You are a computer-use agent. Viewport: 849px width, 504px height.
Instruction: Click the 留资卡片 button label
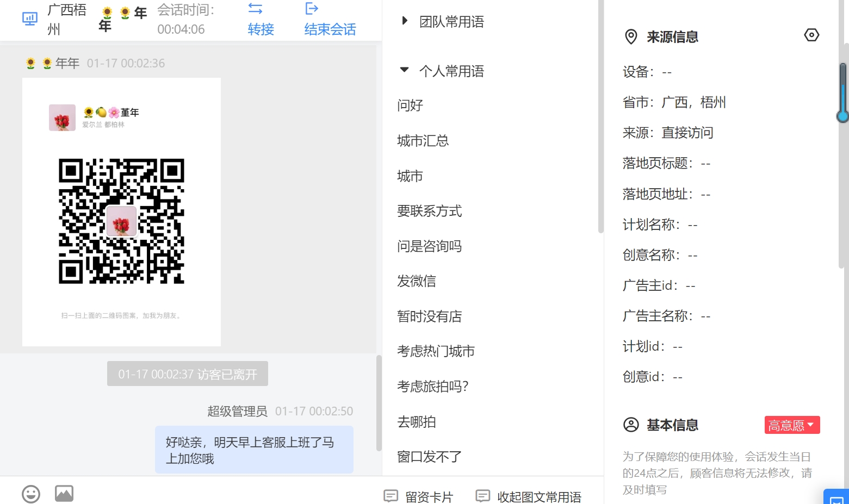429,497
